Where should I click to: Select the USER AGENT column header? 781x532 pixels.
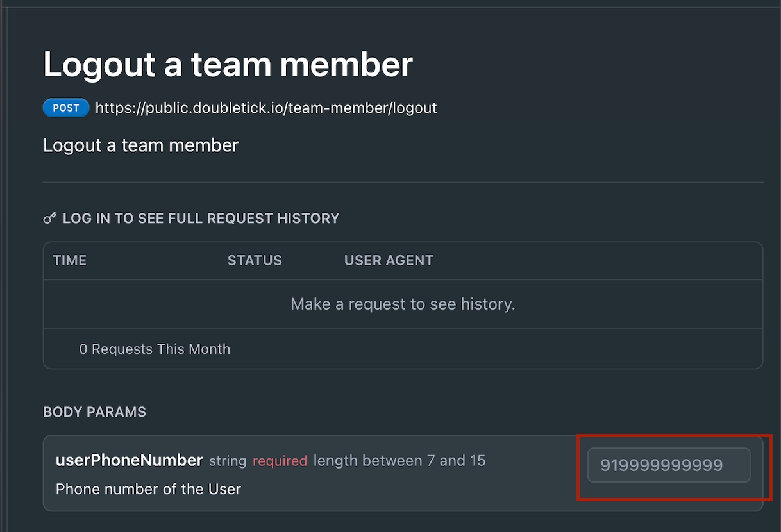389,260
